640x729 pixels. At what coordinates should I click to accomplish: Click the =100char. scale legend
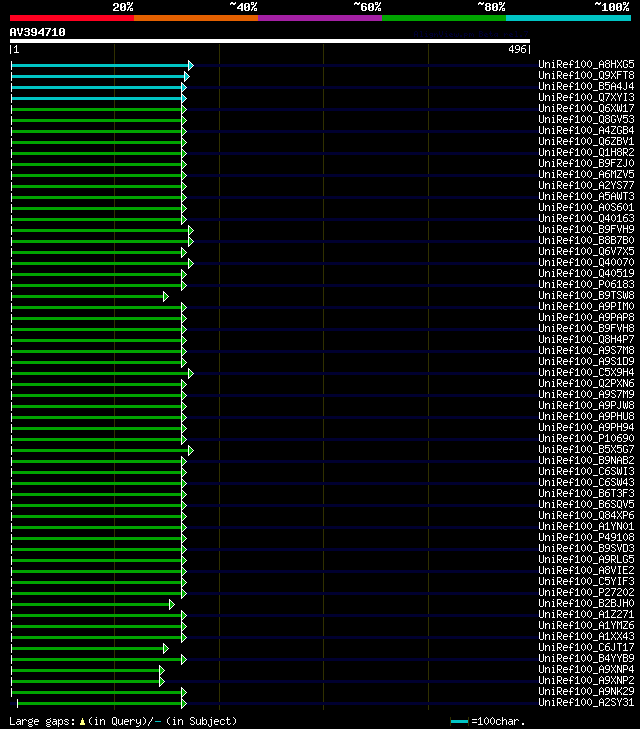[488, 721]
